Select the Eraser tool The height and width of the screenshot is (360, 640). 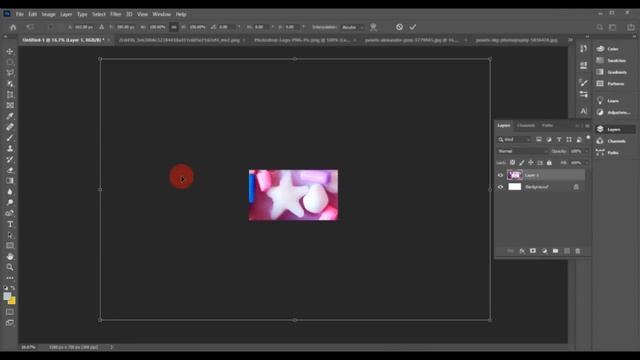pyautogui.click(x=10, y=170)
